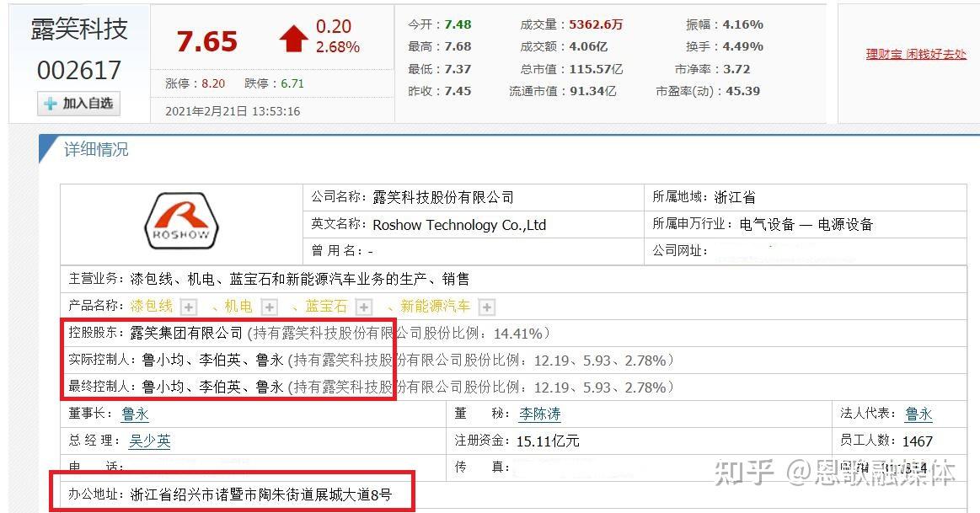
Task: Open the 新能源汽车 product link
Action: click(435, 306)
